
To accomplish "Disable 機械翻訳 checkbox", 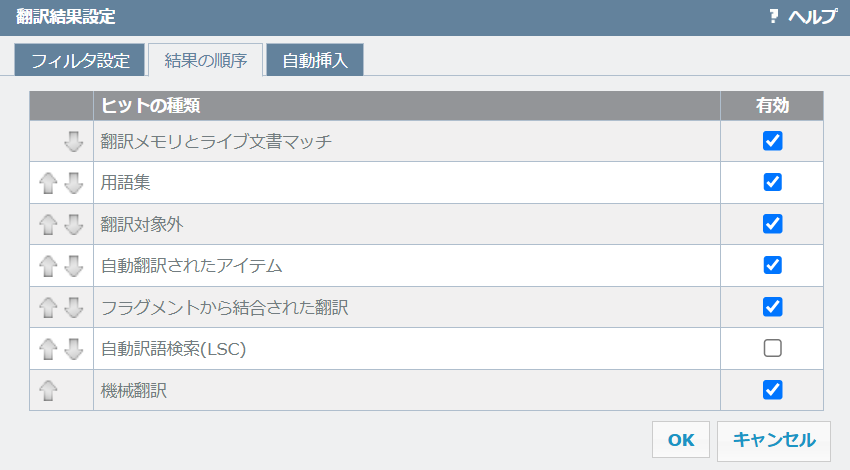I will [772, 389].
